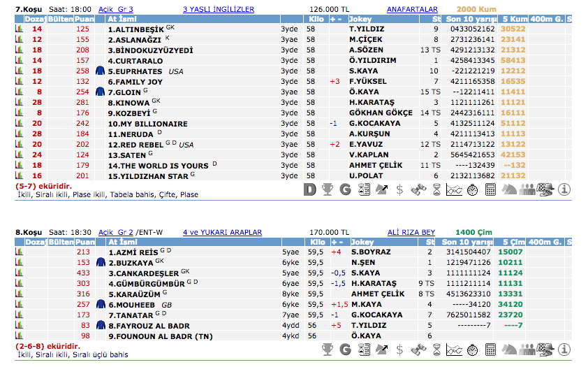Open the 3 YAŞLI İNGİLİZLER link
This screenshot has height=367, width=588.
[218, 10]
